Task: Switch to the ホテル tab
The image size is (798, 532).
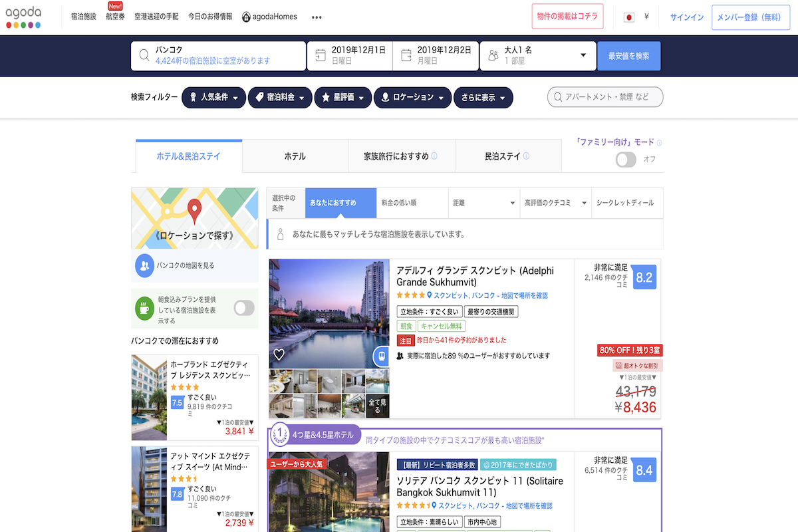Action: pos(295,156)
